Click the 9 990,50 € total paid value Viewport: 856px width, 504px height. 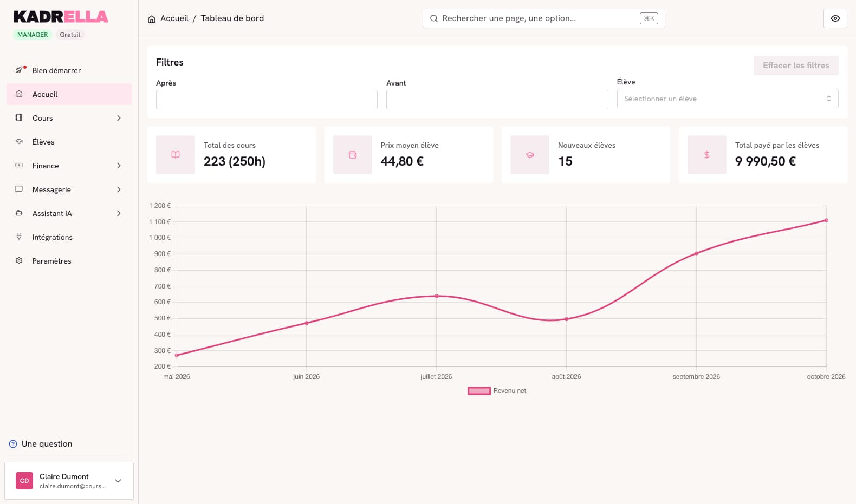click(766, 161)
